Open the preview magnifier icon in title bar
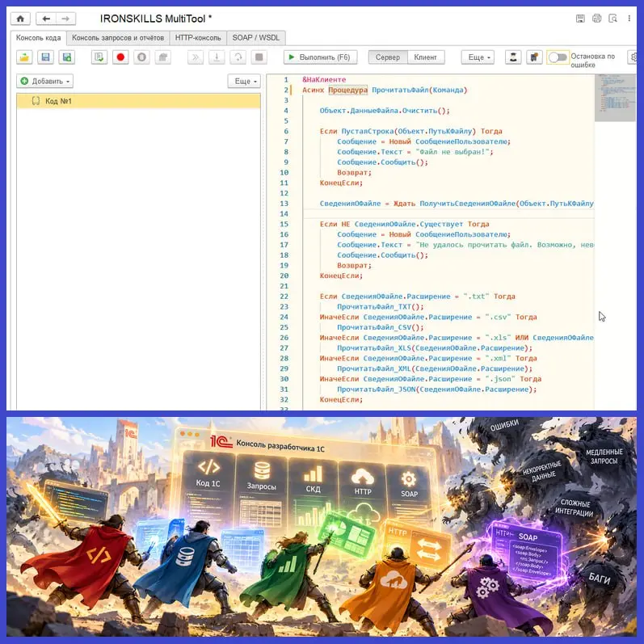Screen dimensions: 644x644 click(x=612, y=19)
